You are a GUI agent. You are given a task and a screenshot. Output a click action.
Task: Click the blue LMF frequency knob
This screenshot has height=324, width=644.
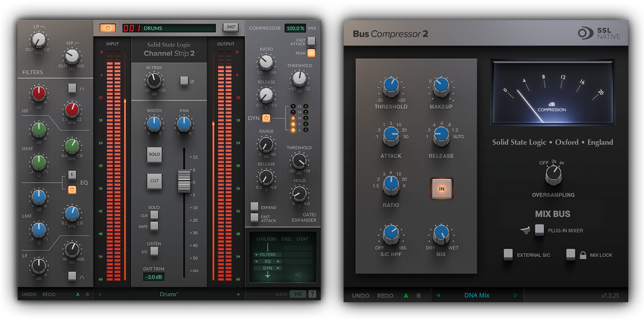72,213
